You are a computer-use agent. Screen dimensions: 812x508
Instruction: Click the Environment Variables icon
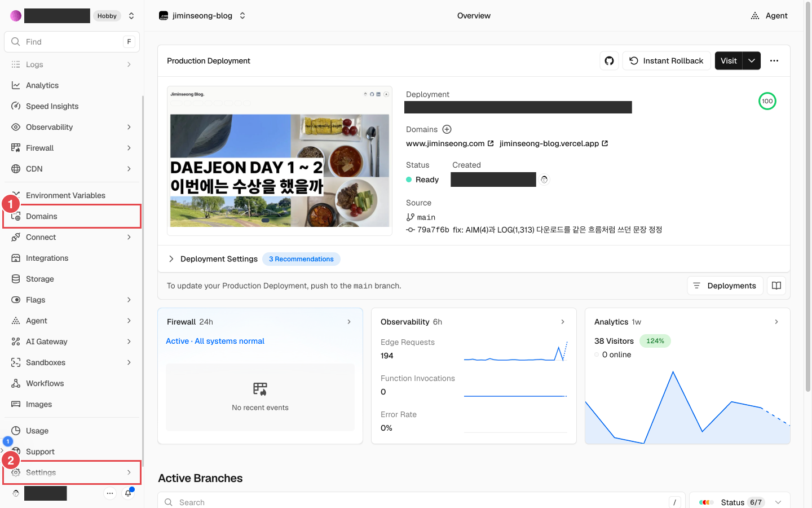pos(16,195)
